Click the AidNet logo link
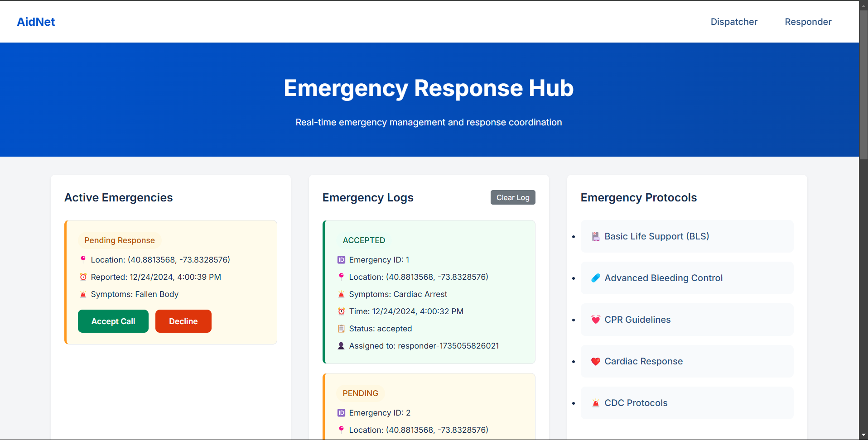Image resolution: width=868 pixels, height=440 pixels. [x=36, y=22]
